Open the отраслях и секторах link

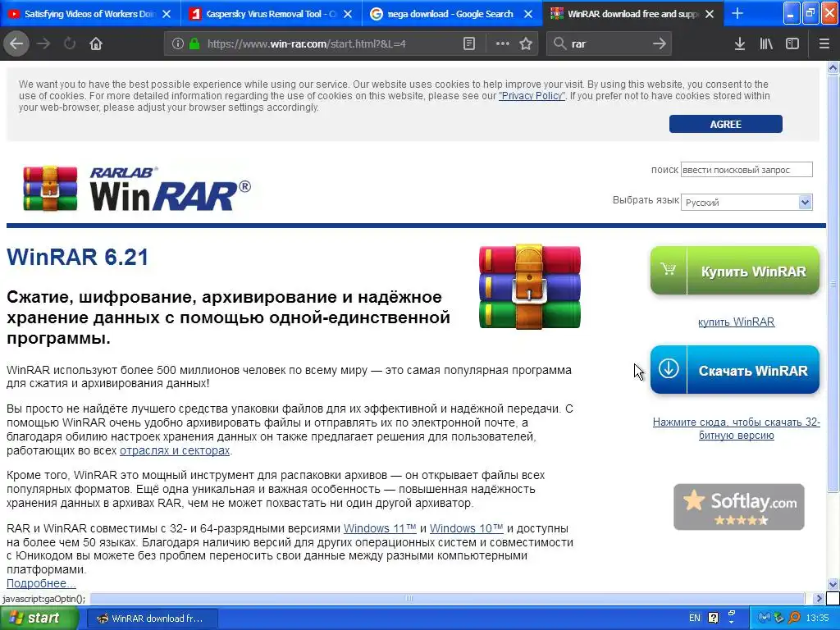175,450
